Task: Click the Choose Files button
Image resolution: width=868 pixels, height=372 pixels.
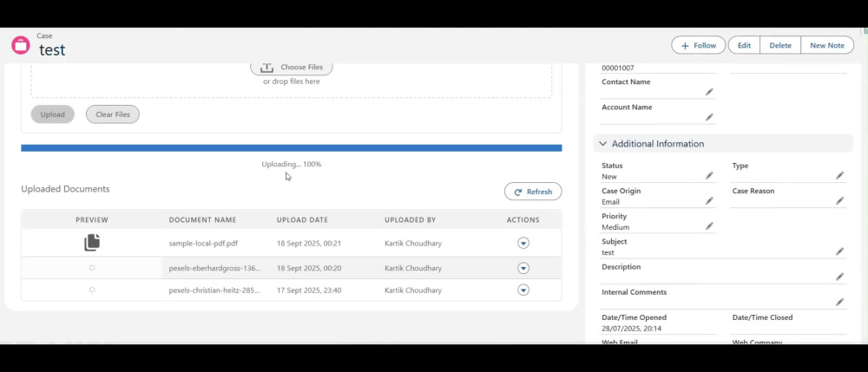Action: pos(291,67)
